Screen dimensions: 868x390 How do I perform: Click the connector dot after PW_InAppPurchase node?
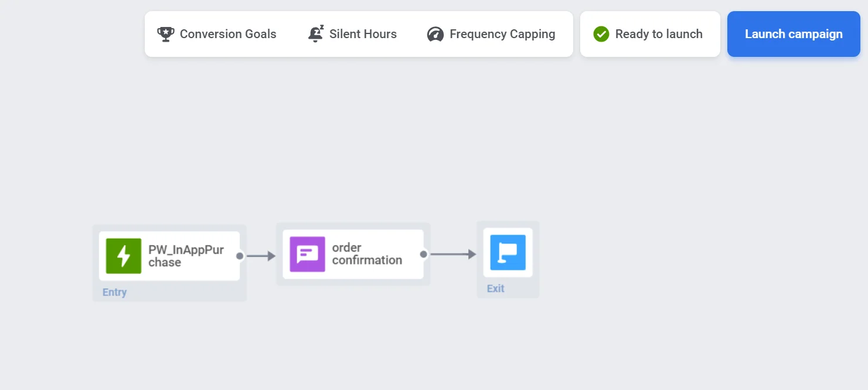tap(240, 255)
